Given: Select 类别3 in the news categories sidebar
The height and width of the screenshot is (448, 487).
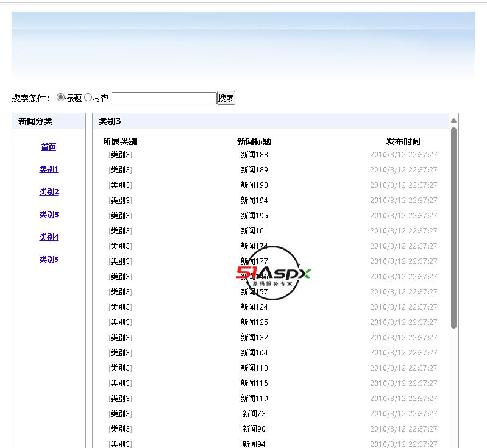Looking at the screenshot, I should tap(49, 215).
